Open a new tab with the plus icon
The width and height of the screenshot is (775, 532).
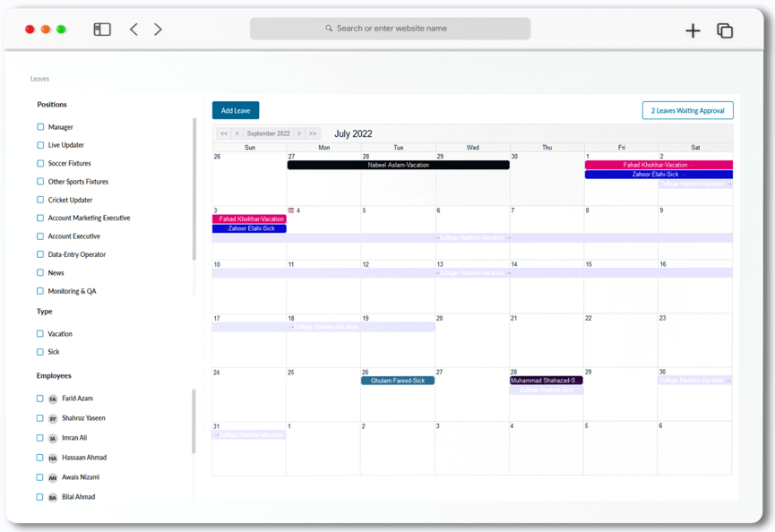[693, 30]
